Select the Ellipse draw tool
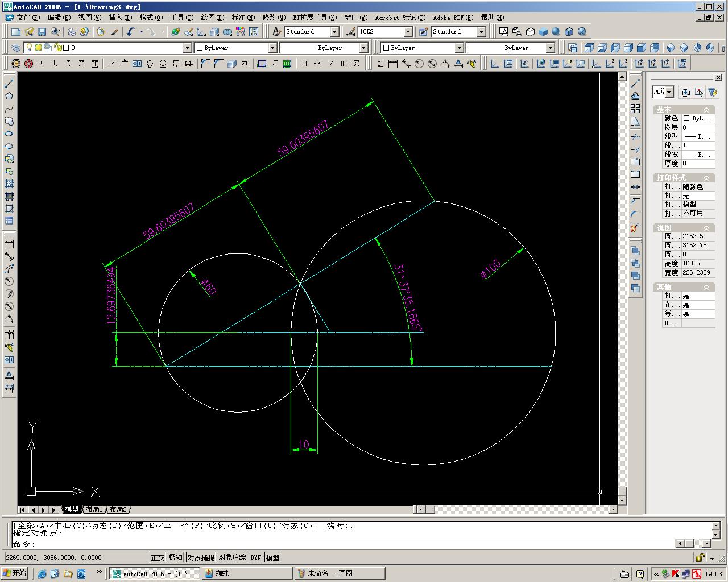This screenshot has height=582, width=728. [x=9, y=134]
